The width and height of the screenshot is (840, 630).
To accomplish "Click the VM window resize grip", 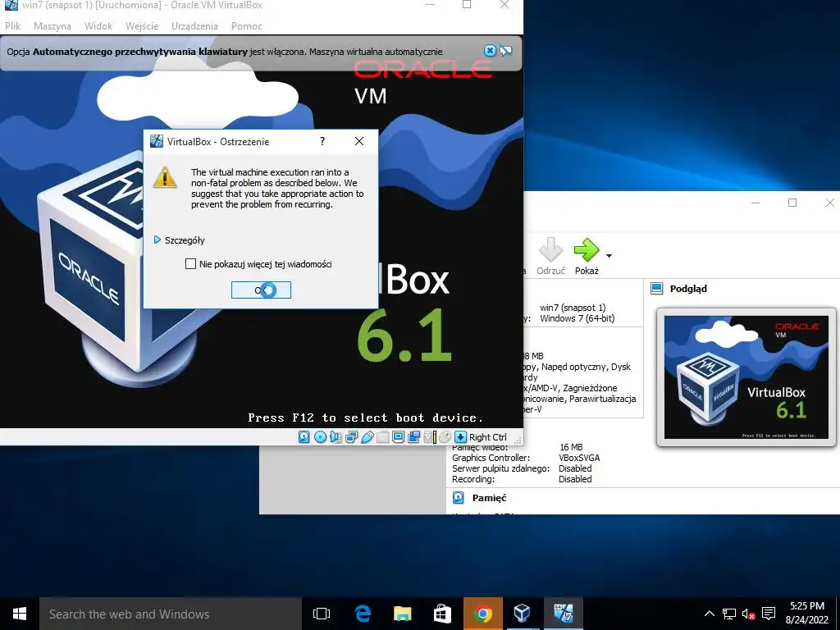I will 518,441.
